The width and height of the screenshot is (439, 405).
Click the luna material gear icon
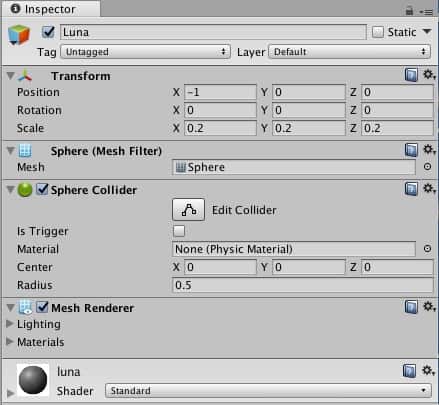pos(428,370)
